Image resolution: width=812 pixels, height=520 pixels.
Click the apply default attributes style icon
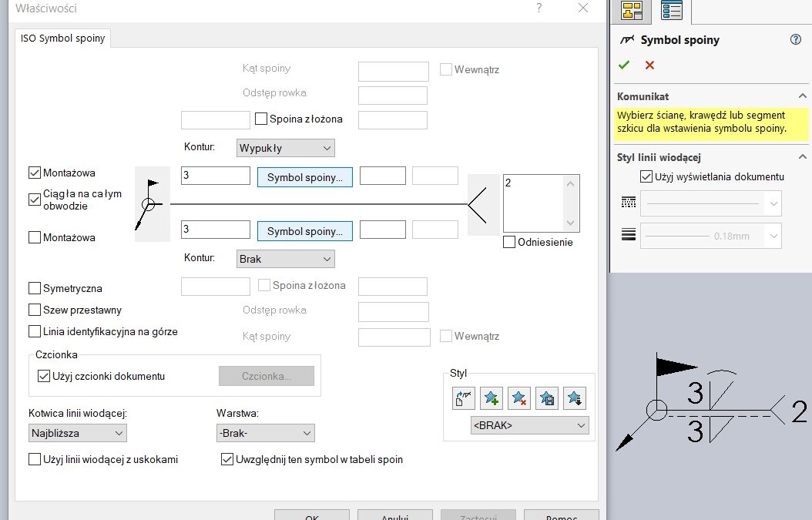(x=464, y=398)
